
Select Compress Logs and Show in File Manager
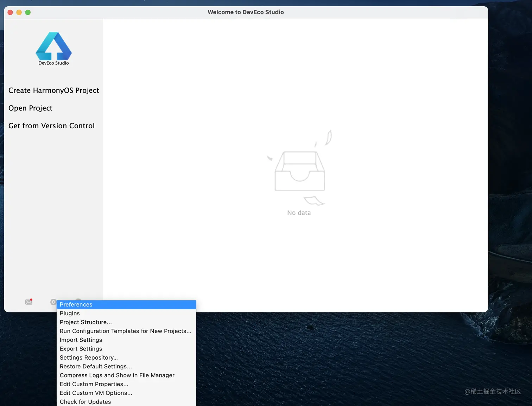(x=126, y=375)
